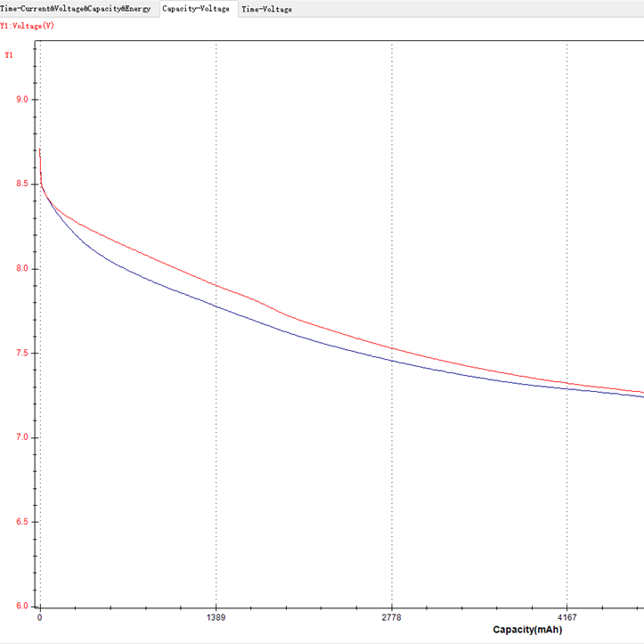Click red curve where it crosses the 1389 gridline

(x=216, y=285)
